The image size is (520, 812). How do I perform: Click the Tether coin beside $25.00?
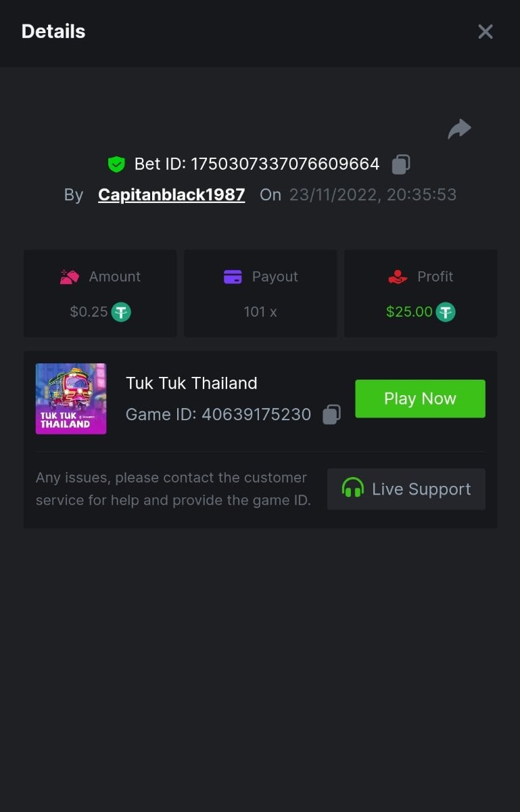coord(445,312)
